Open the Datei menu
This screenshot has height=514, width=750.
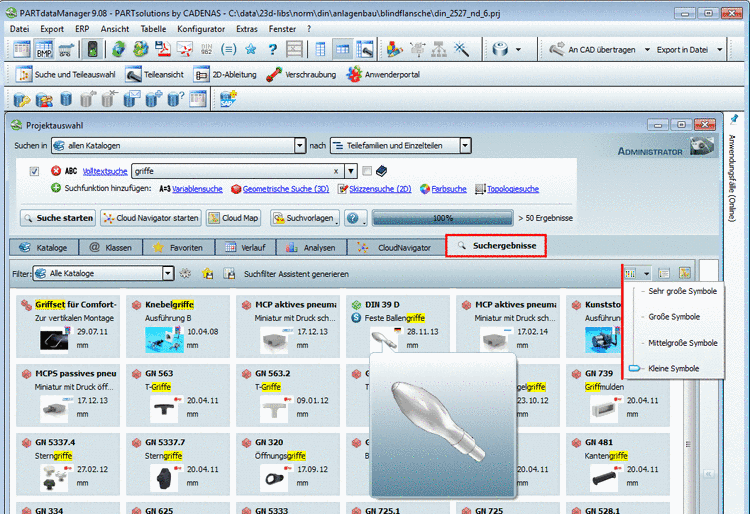click(x=20, y=29)
